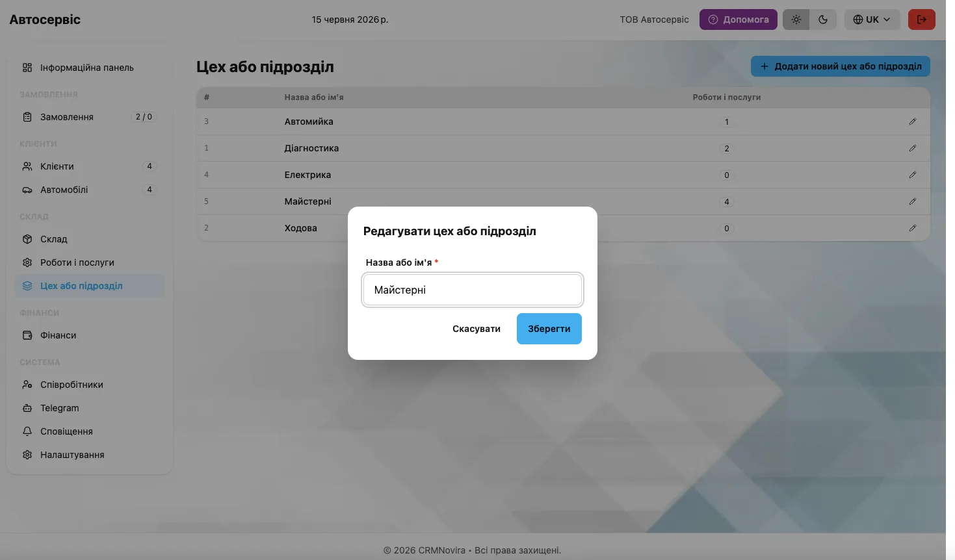Click the globe icon beside UK

[858, 19]
